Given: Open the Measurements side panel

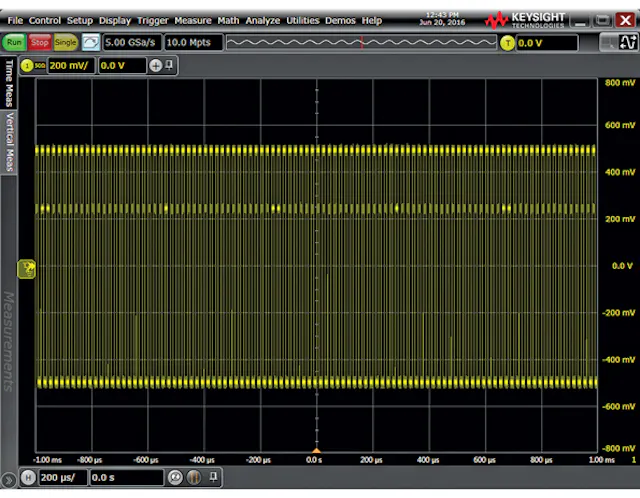Looking at the screenshot, I should point(9,341).
